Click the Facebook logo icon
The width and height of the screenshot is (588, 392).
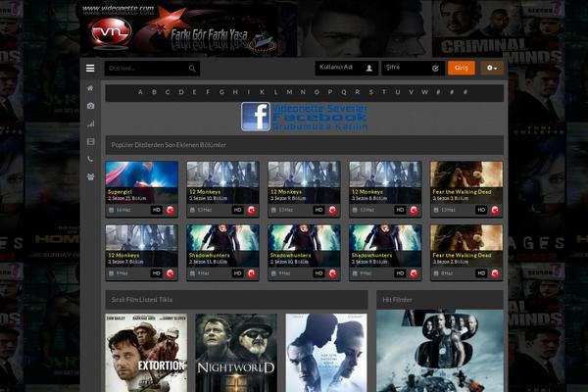[x=256, y=117]
